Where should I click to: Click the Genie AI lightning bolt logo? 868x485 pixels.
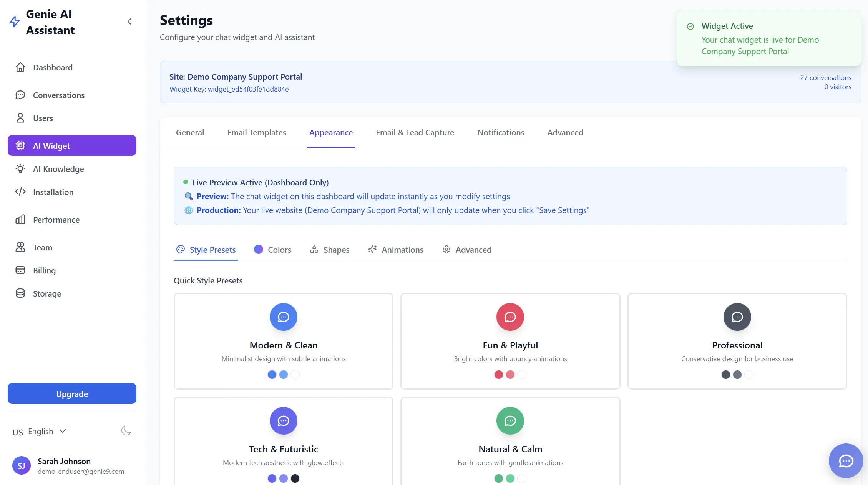tap(15, 22)
